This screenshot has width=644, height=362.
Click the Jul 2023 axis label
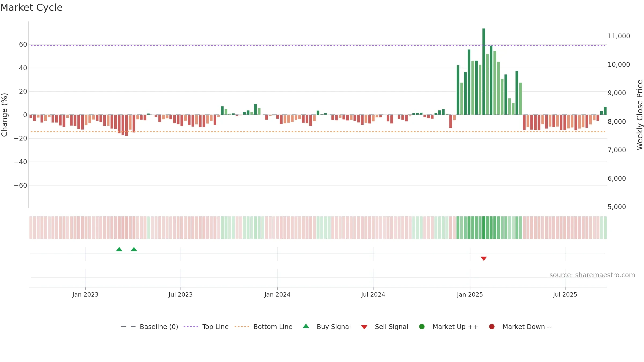pyautogui.click(x=181, y=295)
